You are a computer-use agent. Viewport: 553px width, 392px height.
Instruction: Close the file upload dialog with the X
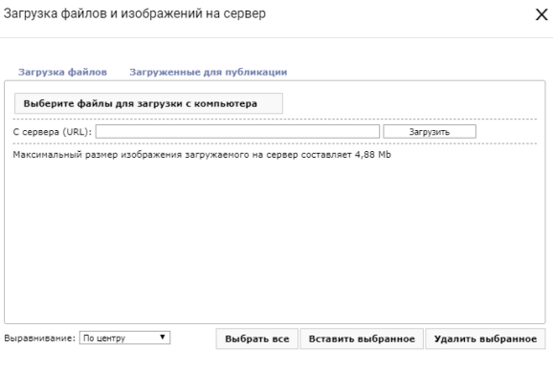pos(542,14)
